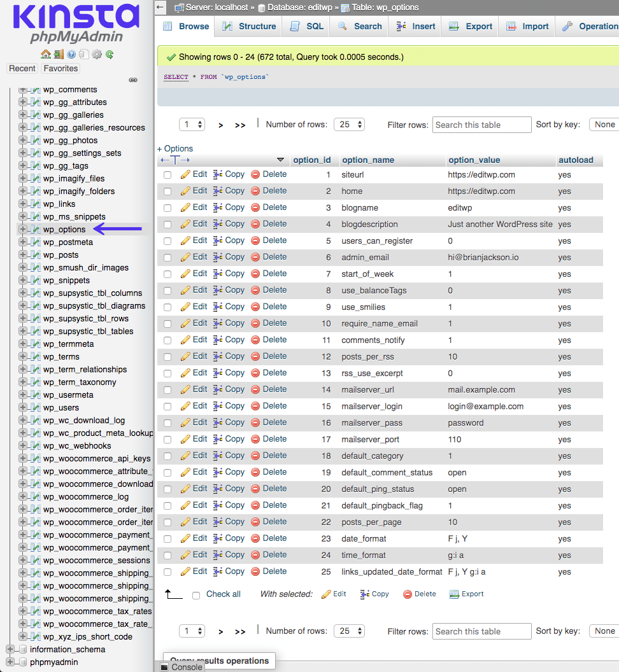619x672 pixels.
Task: Click the Recent button
Action: click(22, 68)
